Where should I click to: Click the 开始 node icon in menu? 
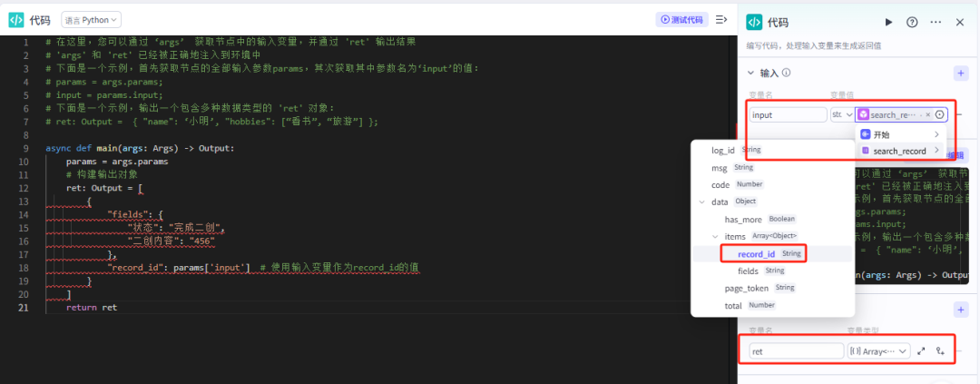866,134
